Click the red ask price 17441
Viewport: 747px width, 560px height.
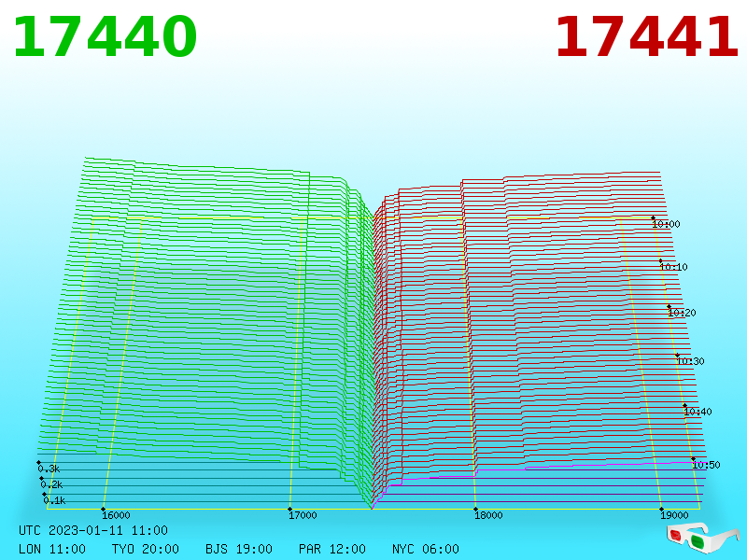click(x=646, y=36)
